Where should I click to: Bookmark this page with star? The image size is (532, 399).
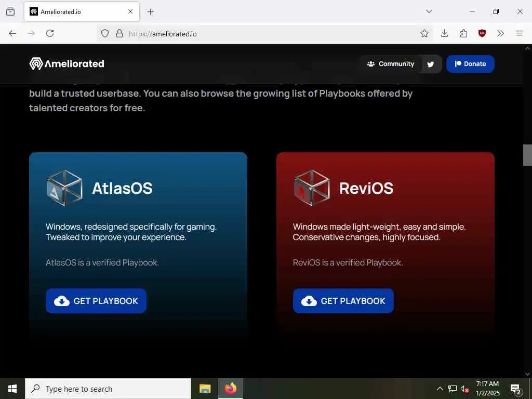click(x=424, y=33)
